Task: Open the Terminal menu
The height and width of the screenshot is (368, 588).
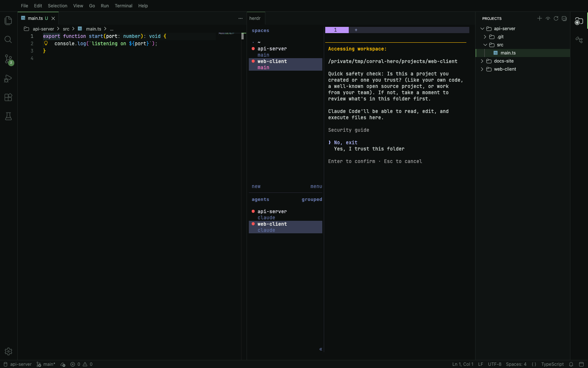Action: click(x=123, y=6)
